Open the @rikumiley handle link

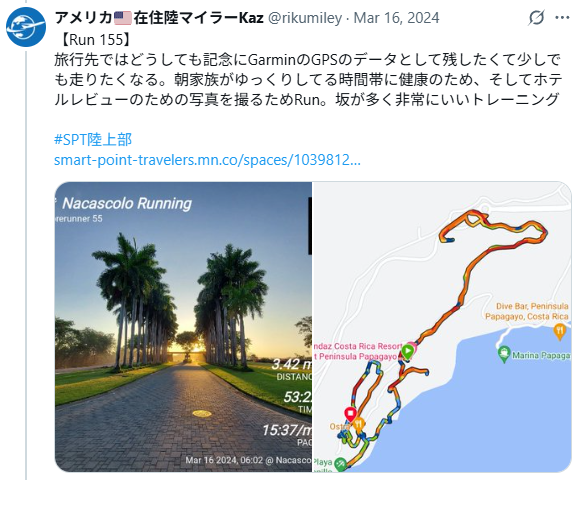[305, 18]
